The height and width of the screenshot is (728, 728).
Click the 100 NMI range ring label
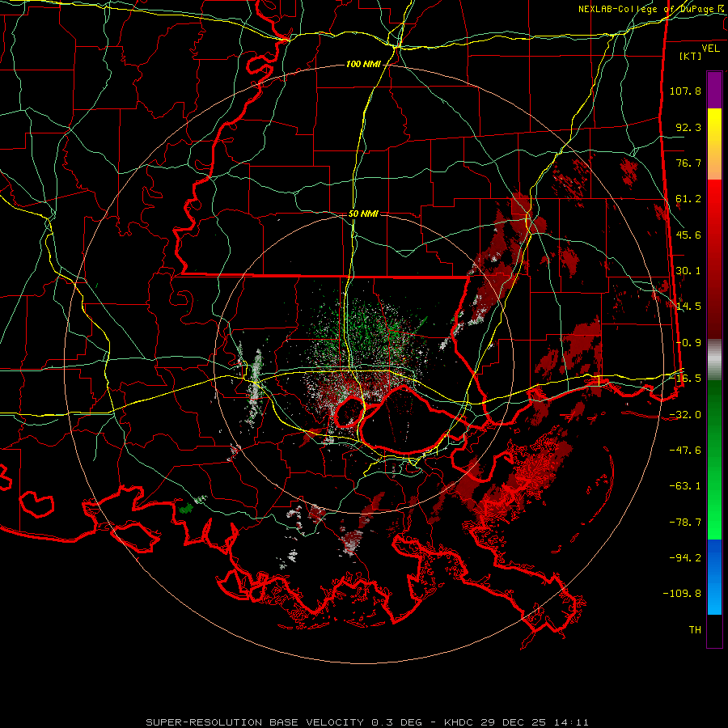click(x=363, y=64)
